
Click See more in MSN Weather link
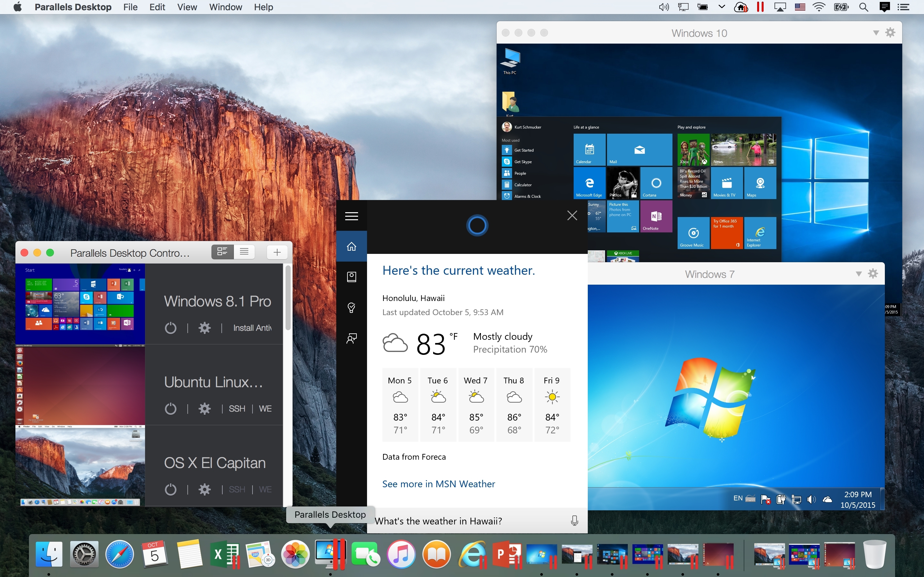438,484
